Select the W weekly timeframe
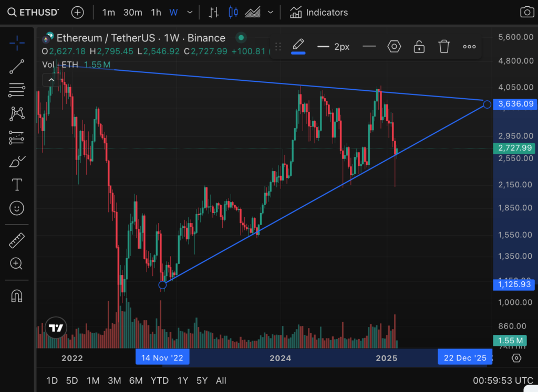 pos(173,13)
